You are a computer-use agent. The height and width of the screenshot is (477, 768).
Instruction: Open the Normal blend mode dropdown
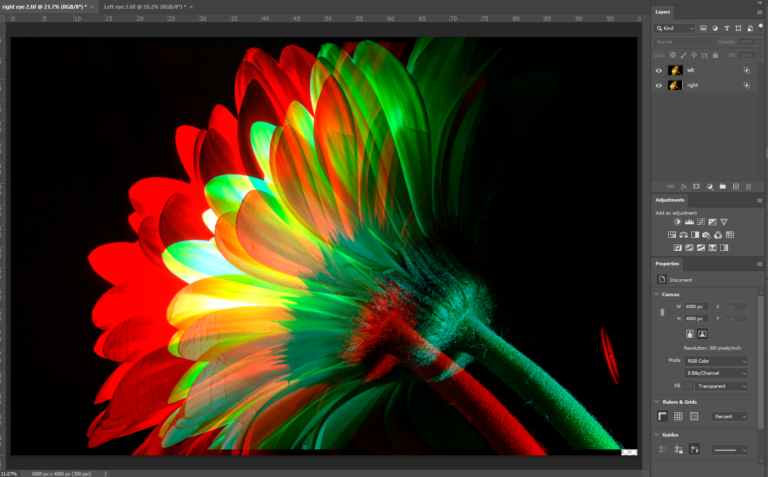point(683,42)
